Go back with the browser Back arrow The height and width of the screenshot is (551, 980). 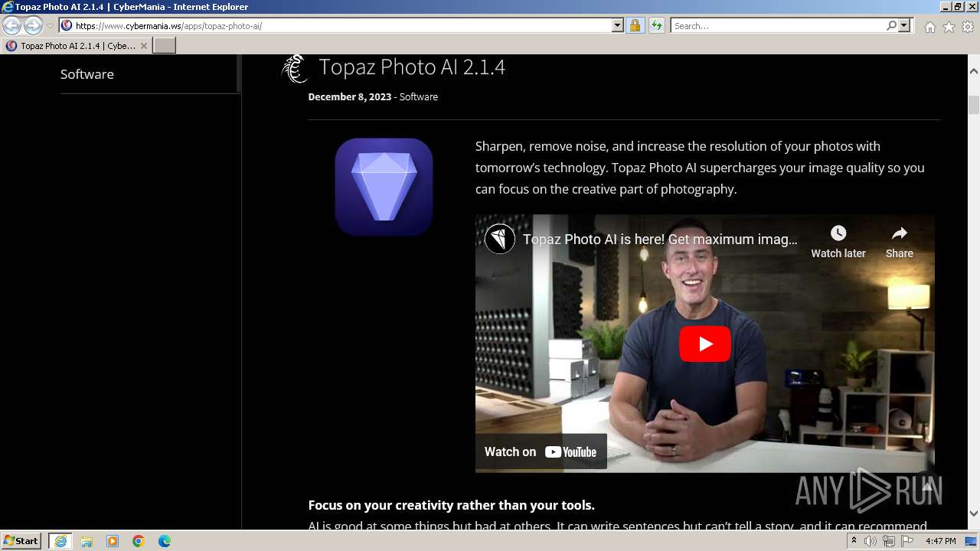pyautogui.click(x=12, y=26)
